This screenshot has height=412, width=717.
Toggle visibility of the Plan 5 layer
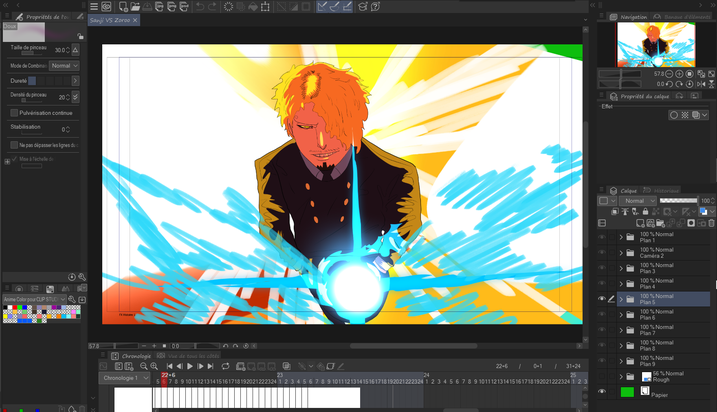tap(602, 298)
